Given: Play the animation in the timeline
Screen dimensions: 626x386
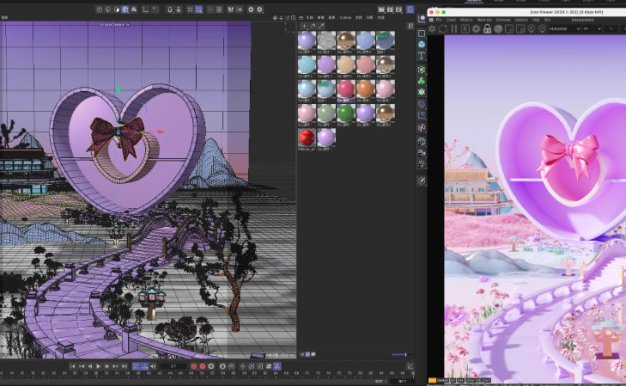Looking at the screenshot, I should point(98,366).
